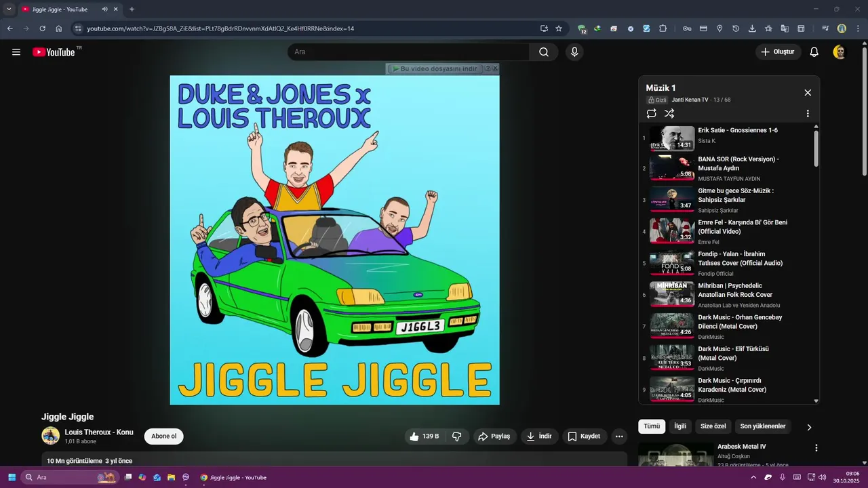This screenshot has width=868, height=488.
Task: Open YouTube notifications bell
Action: (814, 52)
